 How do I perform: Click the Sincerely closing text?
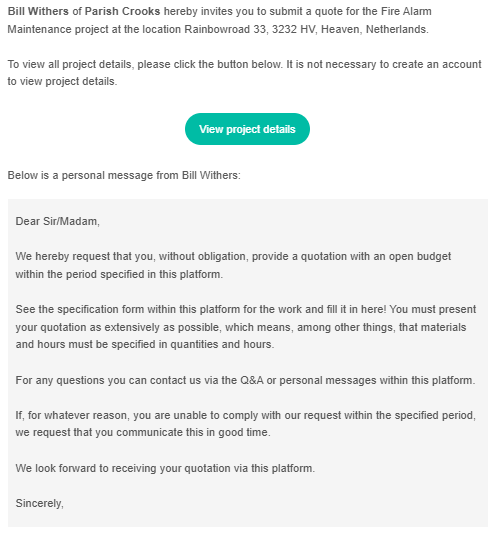[x=40, y=503]
